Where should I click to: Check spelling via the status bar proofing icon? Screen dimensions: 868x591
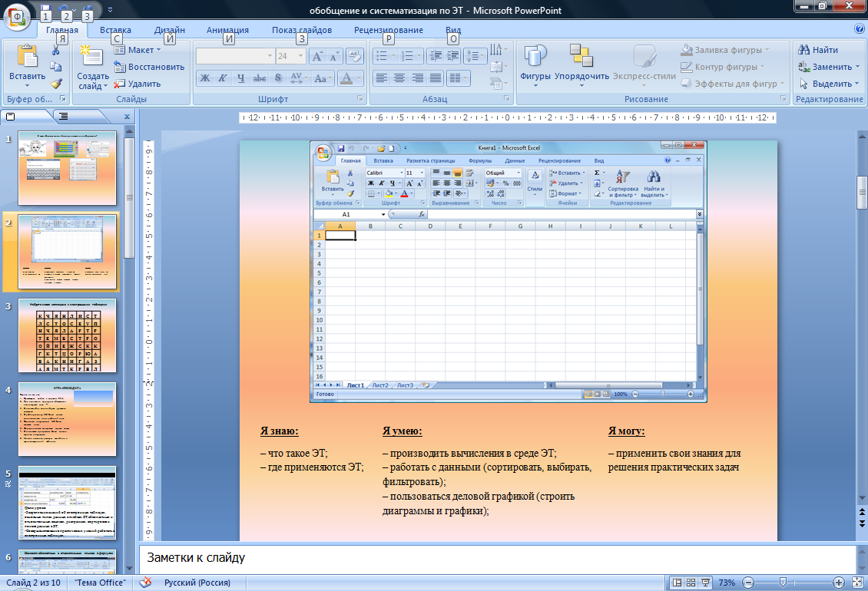(146, 582)
